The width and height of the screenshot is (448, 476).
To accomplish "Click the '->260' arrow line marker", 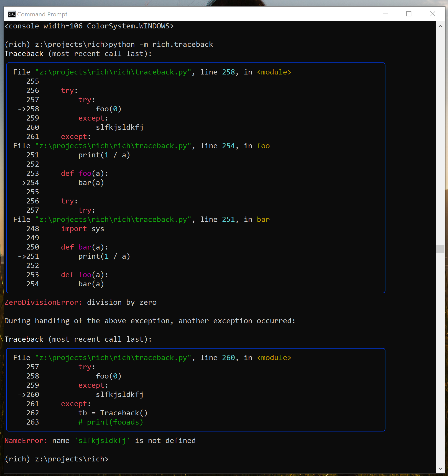I will pyautogui.click(x=28, y=395).
